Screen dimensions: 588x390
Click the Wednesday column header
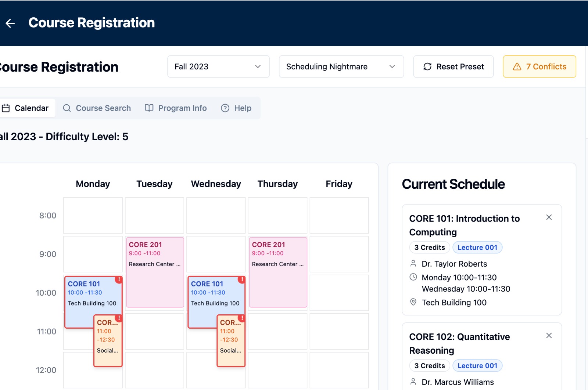point(216,184)
